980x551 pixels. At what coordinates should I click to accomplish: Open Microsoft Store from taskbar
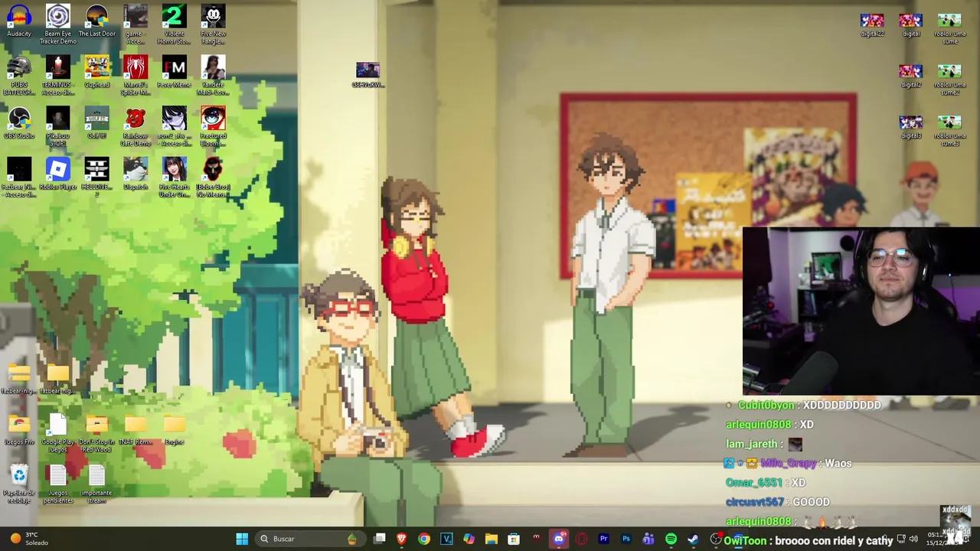[514, 539]
